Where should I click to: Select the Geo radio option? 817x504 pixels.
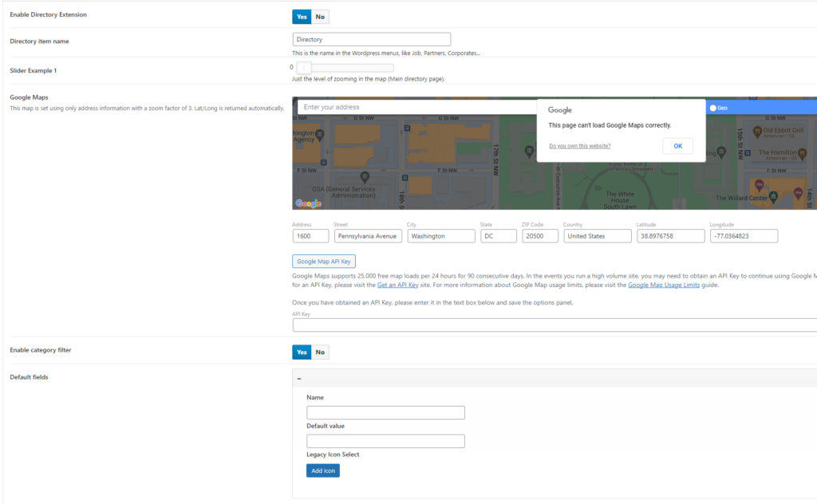pos(713,108)
